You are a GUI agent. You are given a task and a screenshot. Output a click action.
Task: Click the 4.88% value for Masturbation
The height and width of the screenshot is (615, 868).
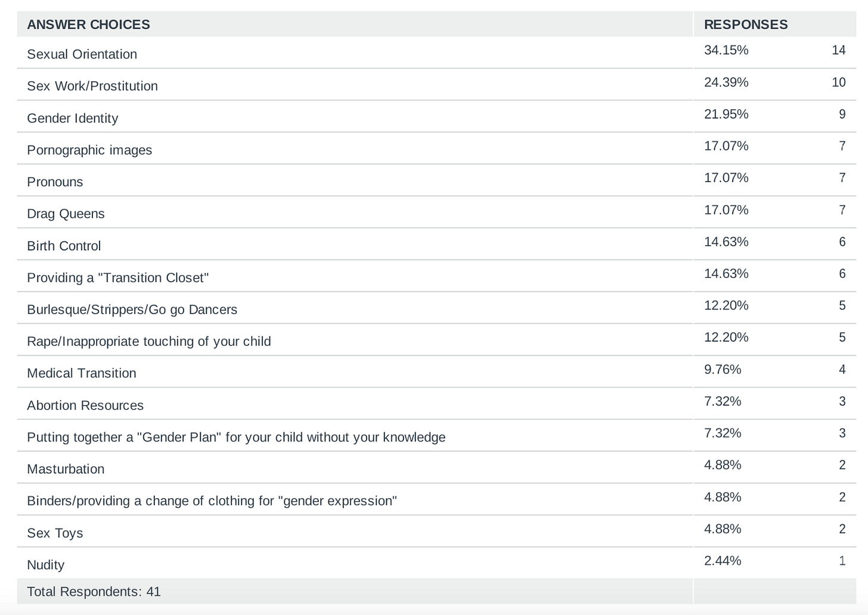(723, 465)
